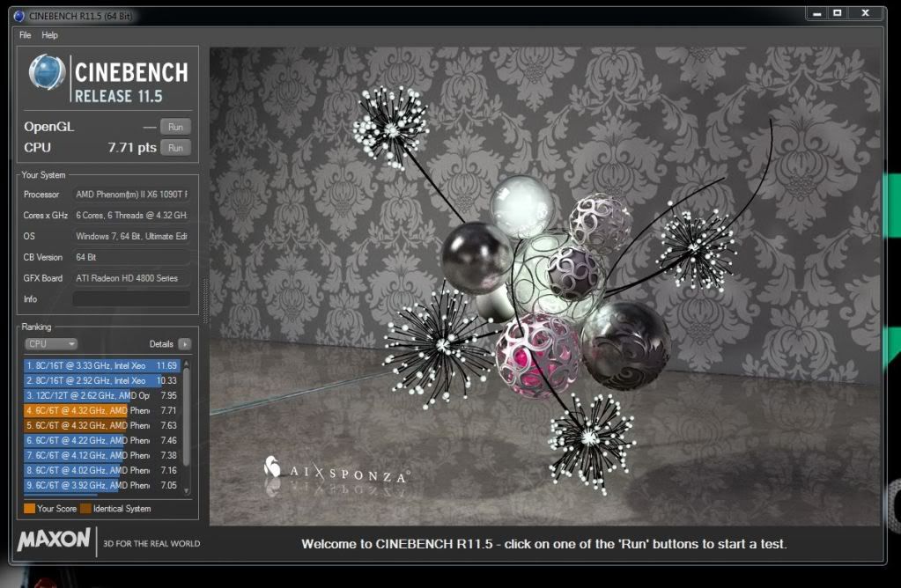The width and height of the screenshot is (901, 588).
Task: Select ranking row with score 7.63
Action: [102, 425]
